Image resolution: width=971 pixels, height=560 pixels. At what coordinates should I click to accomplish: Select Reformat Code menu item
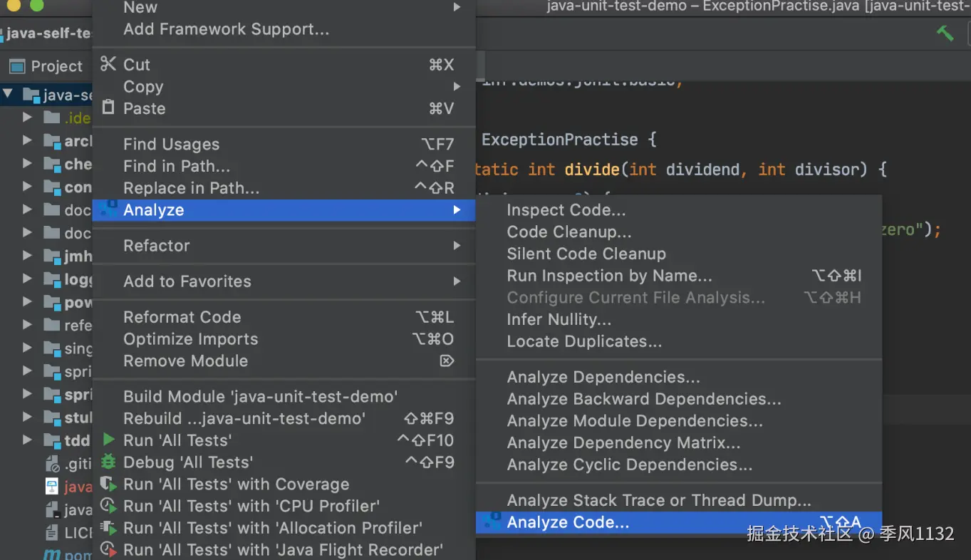182,317
